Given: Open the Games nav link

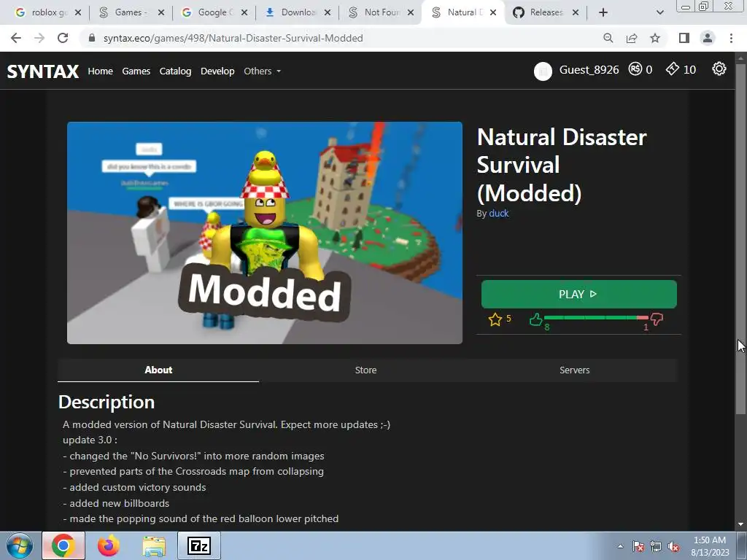Looking at the screenshot, I should 136,71.
